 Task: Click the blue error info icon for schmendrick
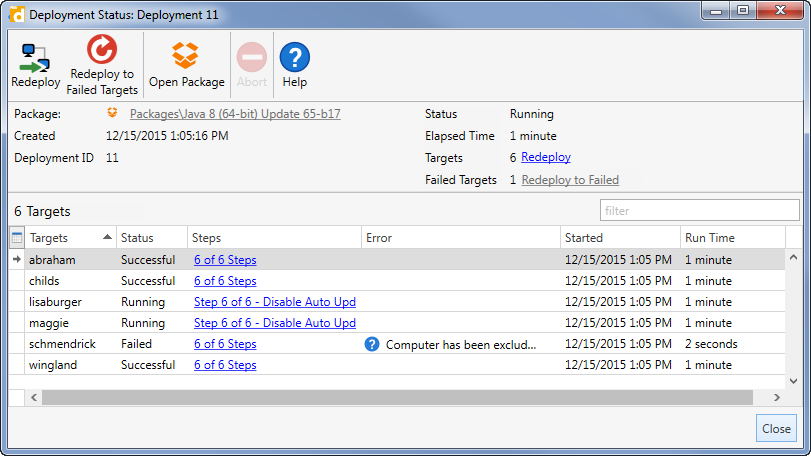click(x=372, y=344)
